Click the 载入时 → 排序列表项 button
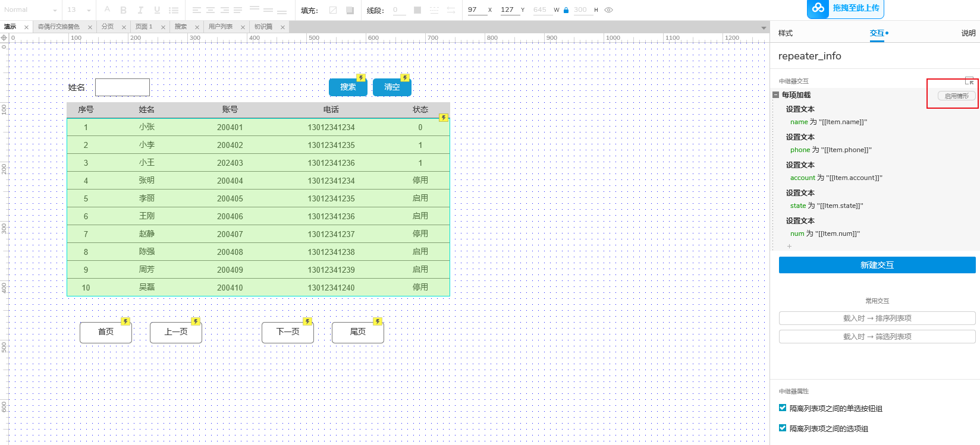This screenshot has width=980, height=445. click(877, 318)
